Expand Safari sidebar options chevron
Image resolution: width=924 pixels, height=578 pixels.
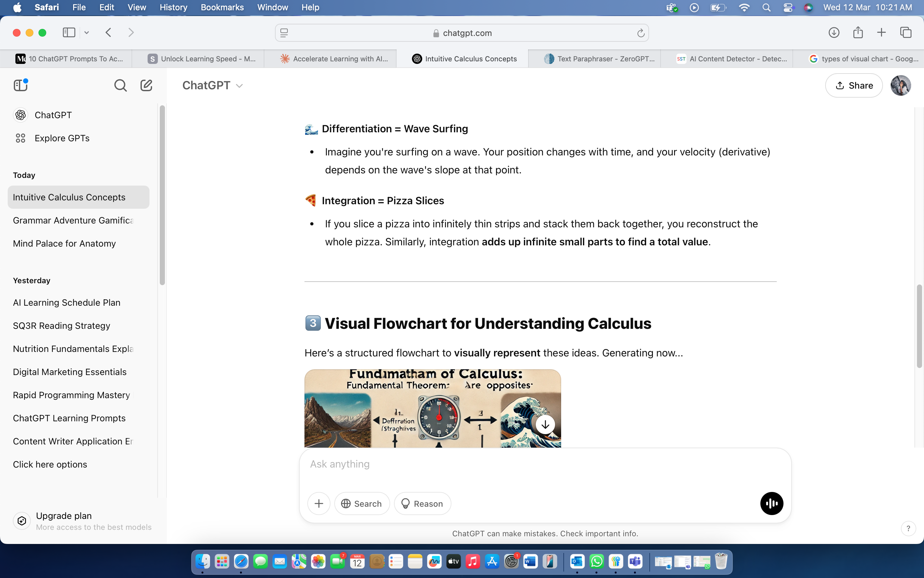click(x=87, y=33)
